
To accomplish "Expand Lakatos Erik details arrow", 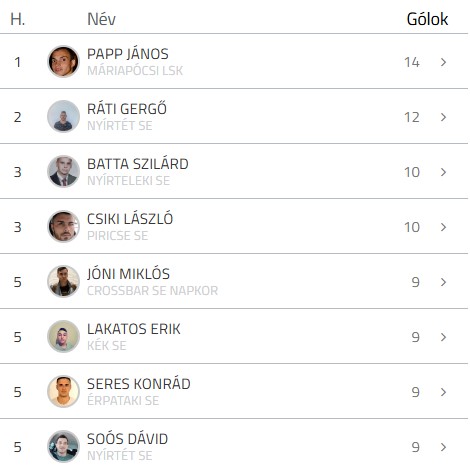I will point(443,337).
